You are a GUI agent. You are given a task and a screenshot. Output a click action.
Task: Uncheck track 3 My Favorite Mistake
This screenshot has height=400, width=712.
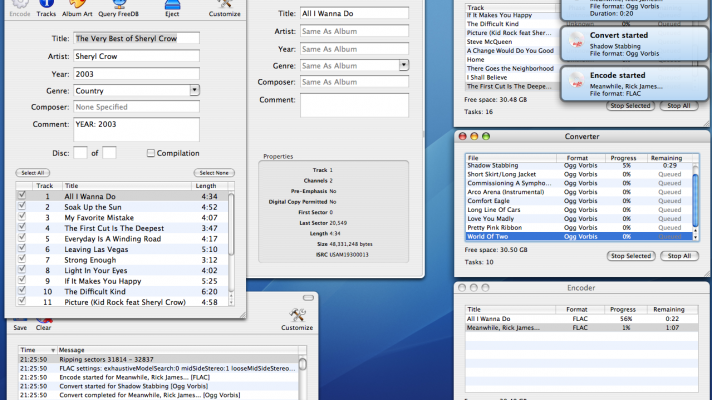pos(22,216)
